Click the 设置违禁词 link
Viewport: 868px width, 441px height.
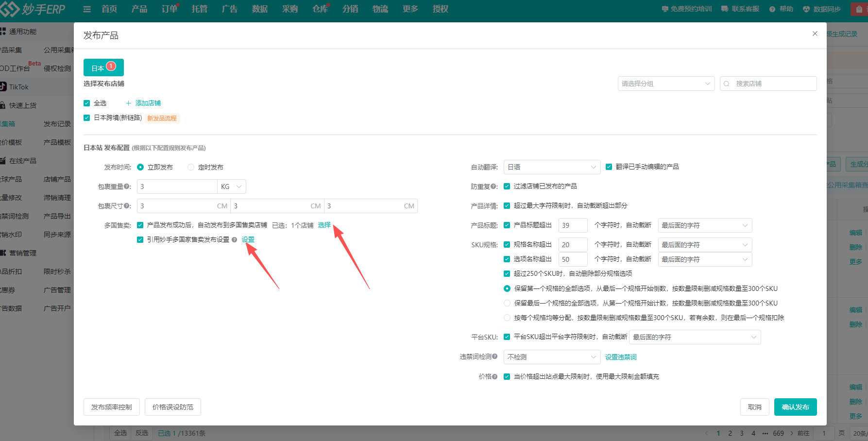pos(621,357)
